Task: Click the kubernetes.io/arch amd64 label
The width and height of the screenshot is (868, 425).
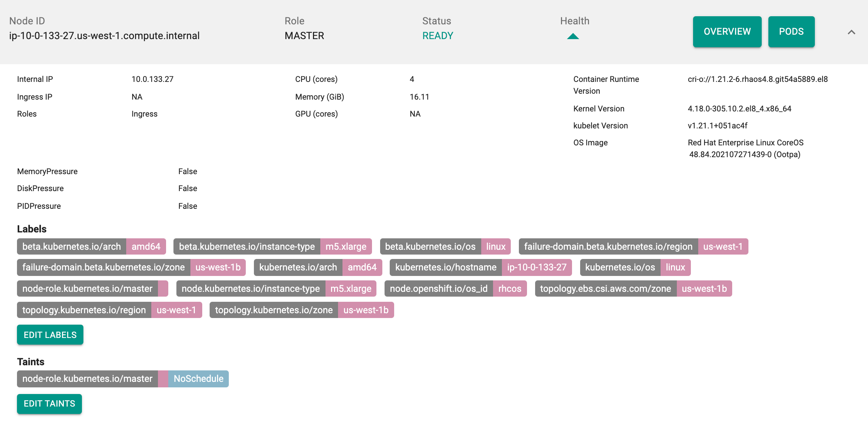Action: (x=318, y=267)
